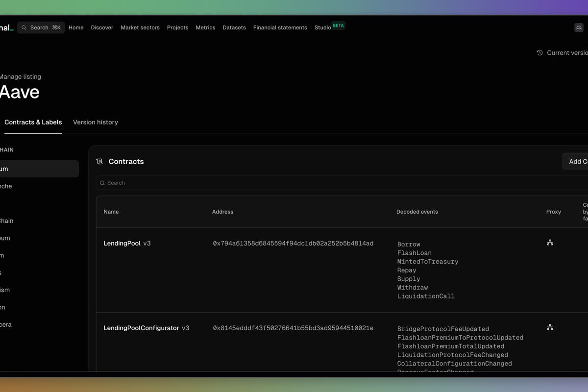Select the chain item ending in 'eum'
The width and height of the screenshot is (588, 392).
[5, 238]
